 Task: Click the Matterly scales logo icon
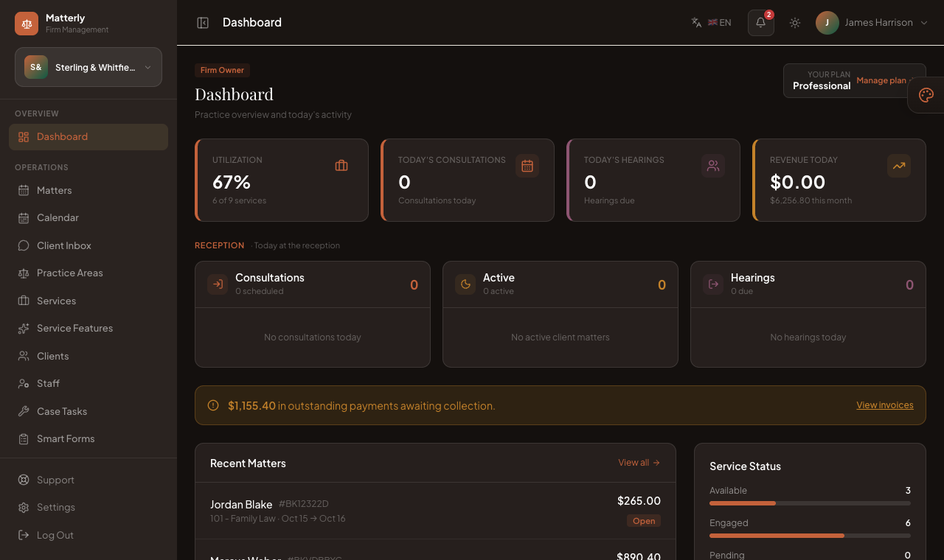pos(27,24)
